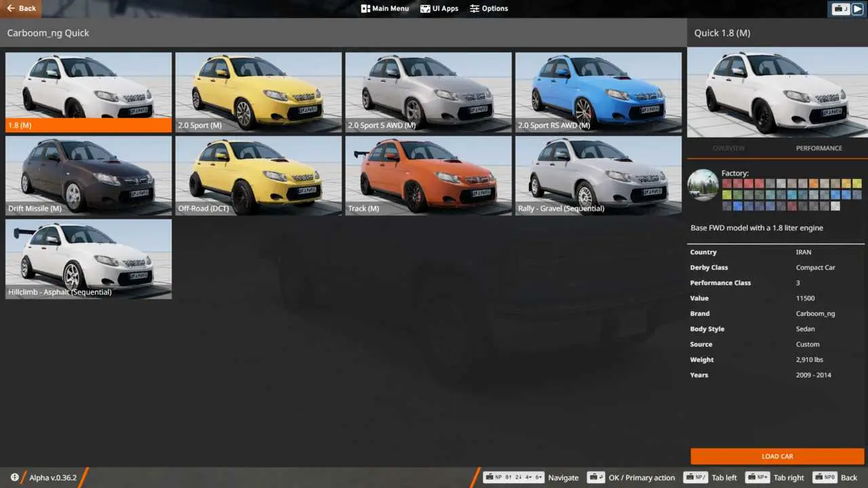Click the Tab right hint label
Image resolution: width=868 pixels, height=488 pixels.
789,478
